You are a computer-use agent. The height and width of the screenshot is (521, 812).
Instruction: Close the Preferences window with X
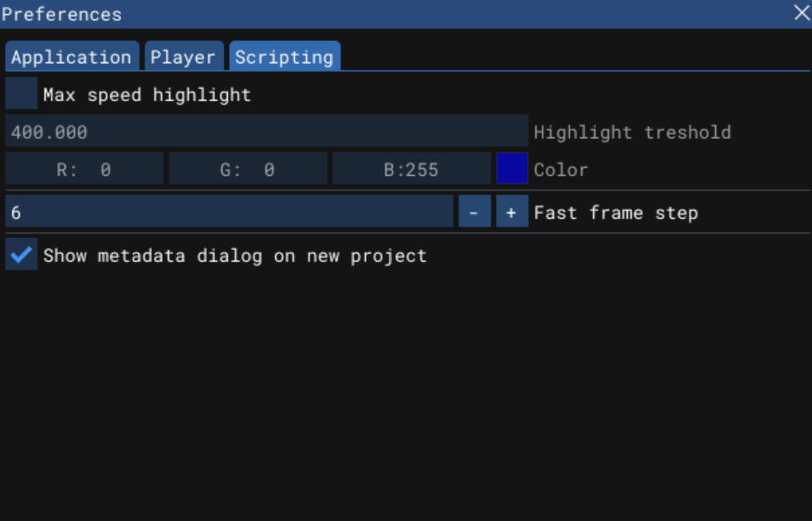click(x=801, y=13)
